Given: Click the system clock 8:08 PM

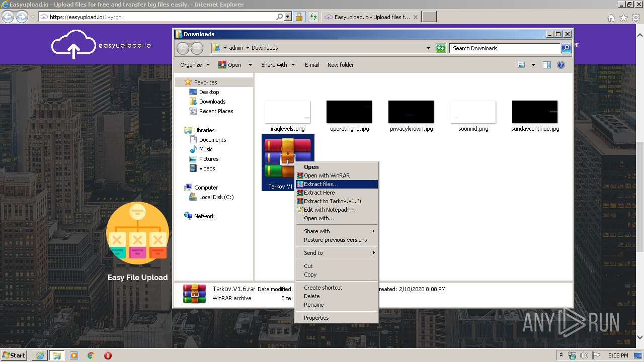Looking at the screenshot, I should [618, 355].
